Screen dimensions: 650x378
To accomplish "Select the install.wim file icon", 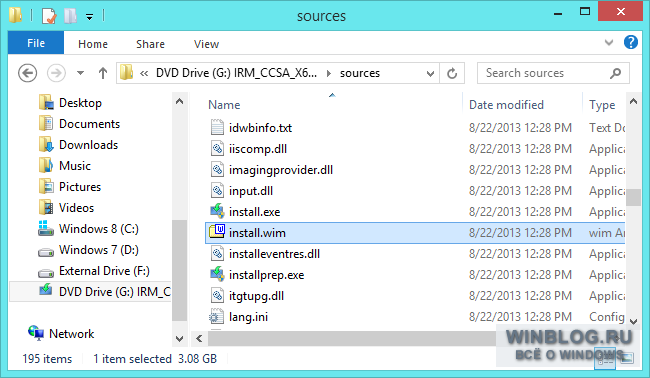I will (x=217, y=231).
